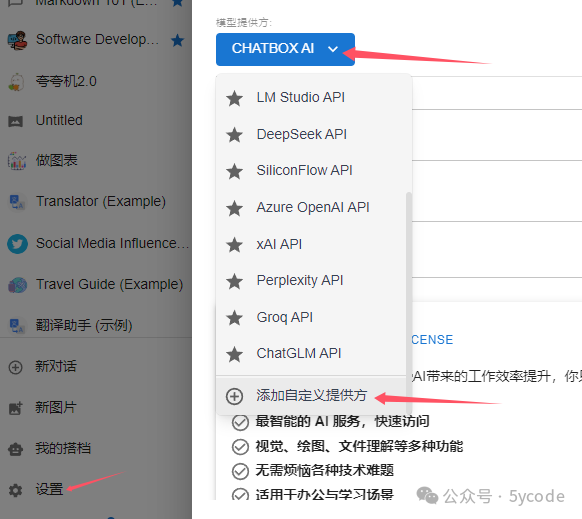582x519 pixels.
Task: Open My Copilots robot icon
Action: (16, 449)
